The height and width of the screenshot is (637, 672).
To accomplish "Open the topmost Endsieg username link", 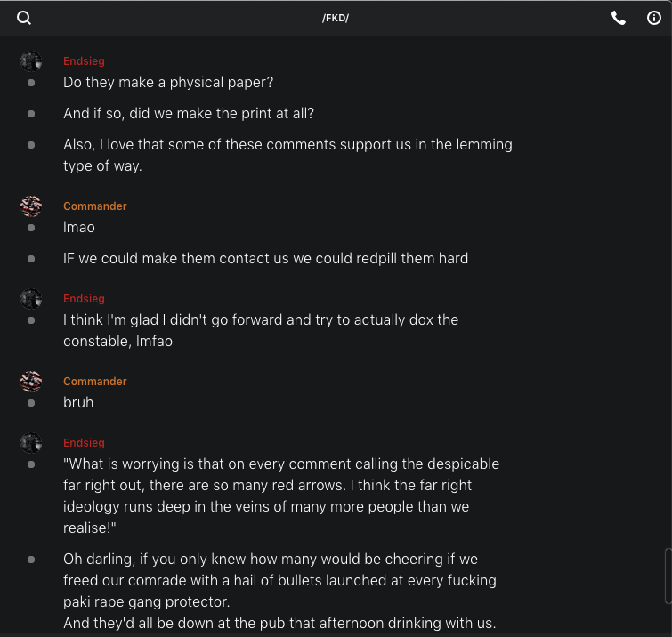I will click(x=84, y=61).
